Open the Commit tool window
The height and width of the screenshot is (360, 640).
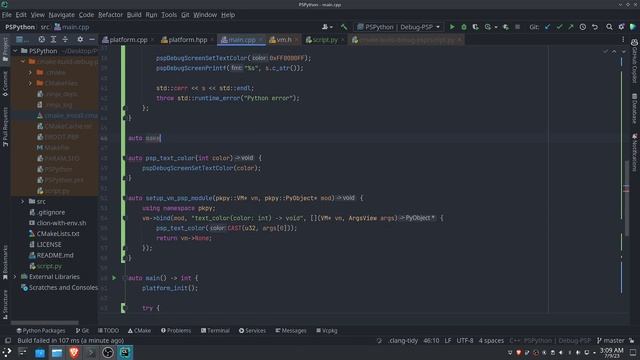point(5,84)
